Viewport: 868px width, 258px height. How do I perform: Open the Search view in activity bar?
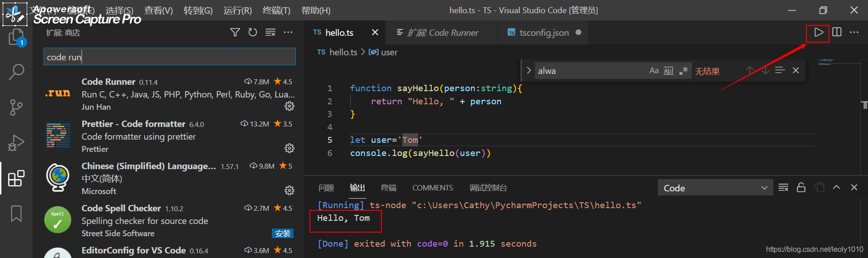pyautogui.click(x=16, y=72)
